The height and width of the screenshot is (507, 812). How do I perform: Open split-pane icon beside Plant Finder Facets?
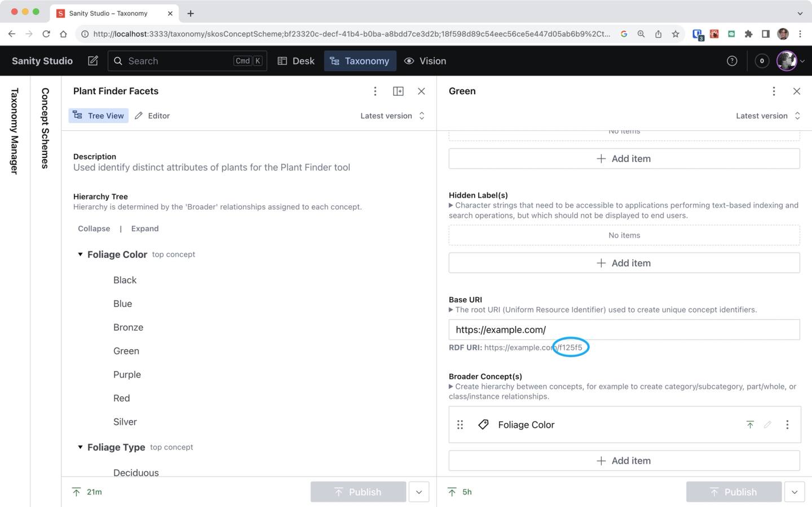pyautogui.click(x=398, y=91)
